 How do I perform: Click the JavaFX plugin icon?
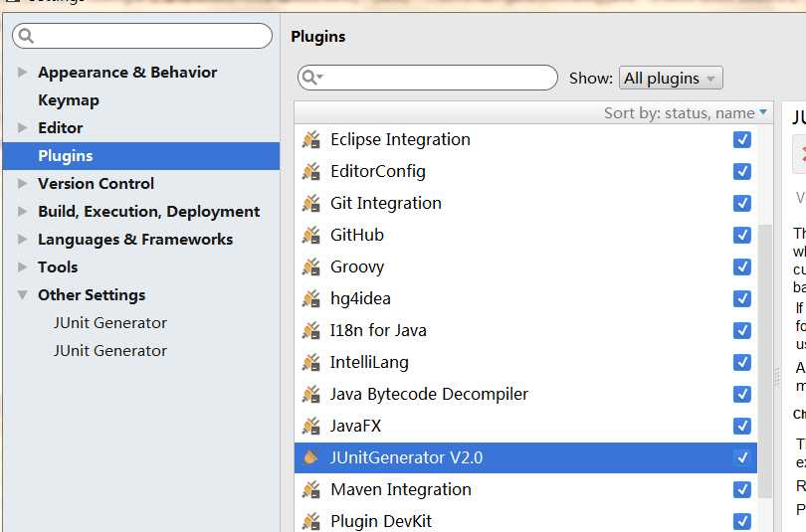[x=311, y=427]
